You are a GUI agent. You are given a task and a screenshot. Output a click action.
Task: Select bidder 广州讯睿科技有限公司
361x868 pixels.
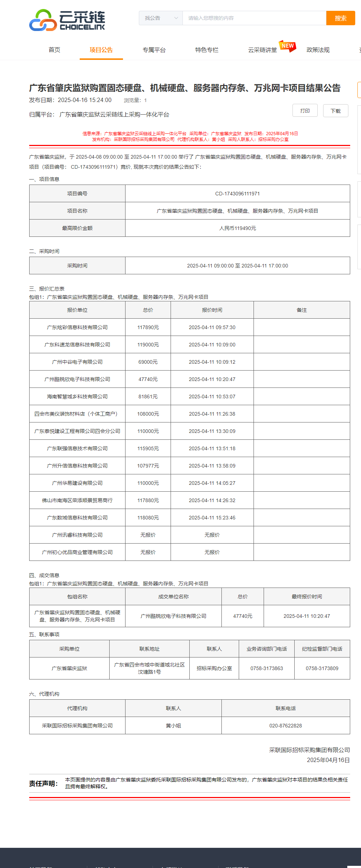(77, 535)
